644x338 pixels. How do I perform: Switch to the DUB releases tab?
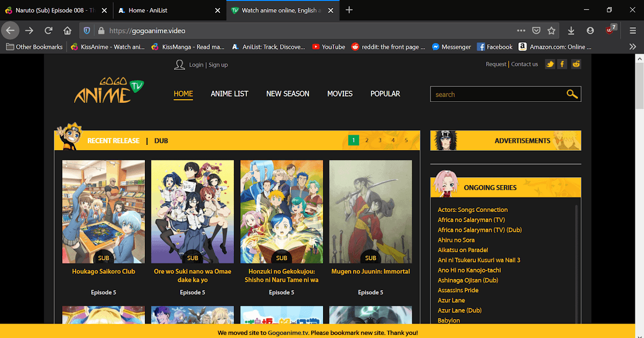[161, 141]
